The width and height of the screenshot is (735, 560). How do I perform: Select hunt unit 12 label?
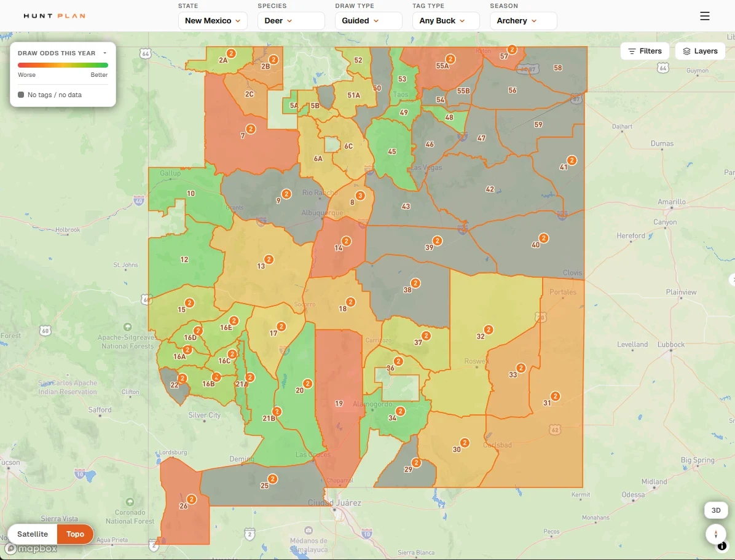[184, 259]
